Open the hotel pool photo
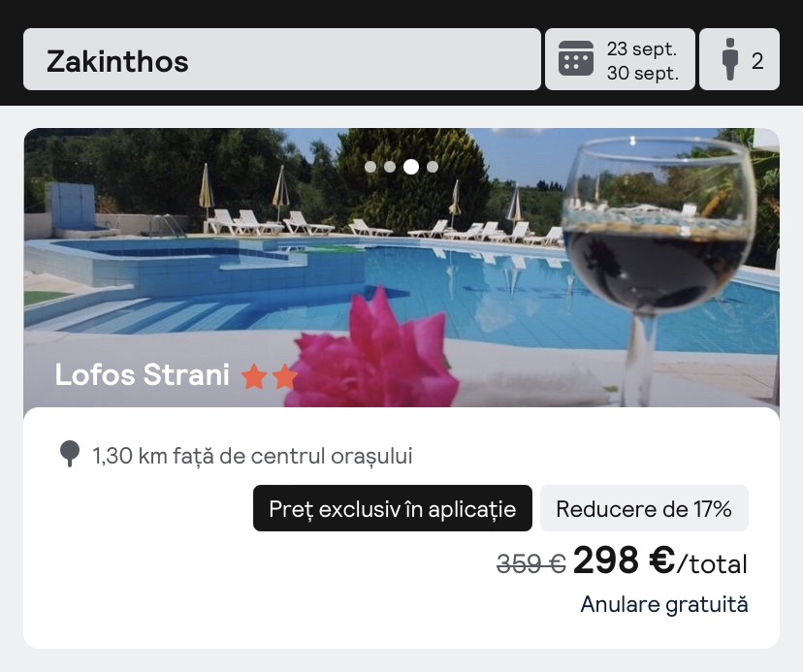Viewport: 803px width, 672px height. pos(401,268)
